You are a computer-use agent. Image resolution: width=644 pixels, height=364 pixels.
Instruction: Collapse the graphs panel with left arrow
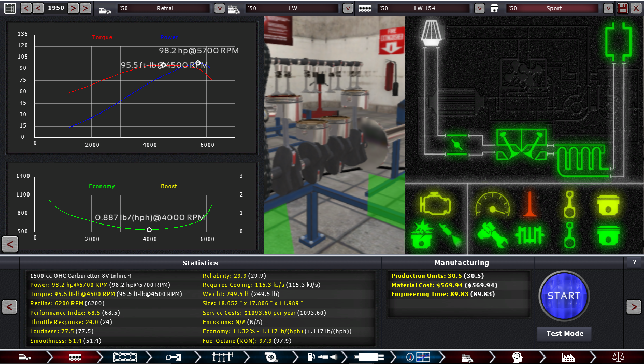pyautogui.click(x=10, y=244)
